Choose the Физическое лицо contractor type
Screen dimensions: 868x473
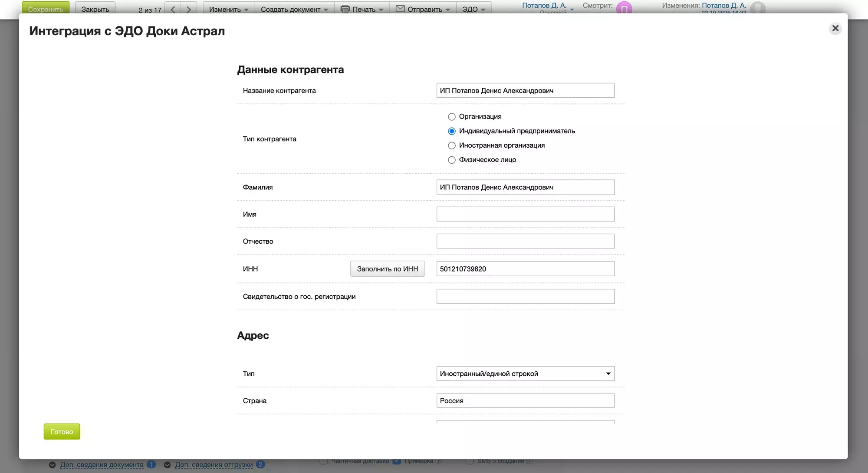click(452, 160)
